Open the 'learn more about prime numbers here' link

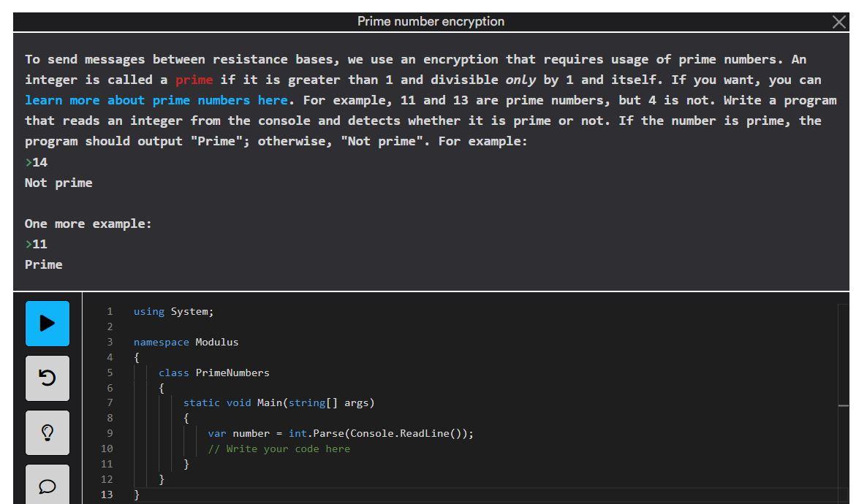pos(156,100)
